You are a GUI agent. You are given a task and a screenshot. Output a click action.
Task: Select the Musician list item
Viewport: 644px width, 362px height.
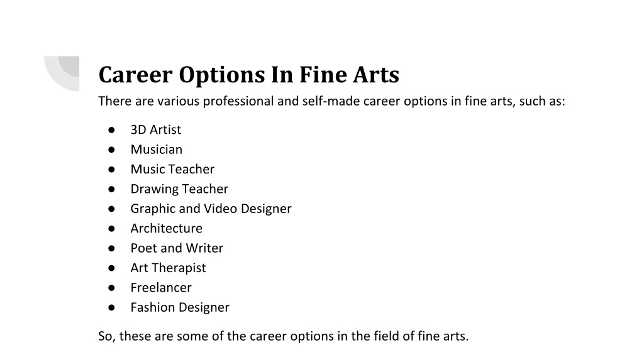pos(156,150)
